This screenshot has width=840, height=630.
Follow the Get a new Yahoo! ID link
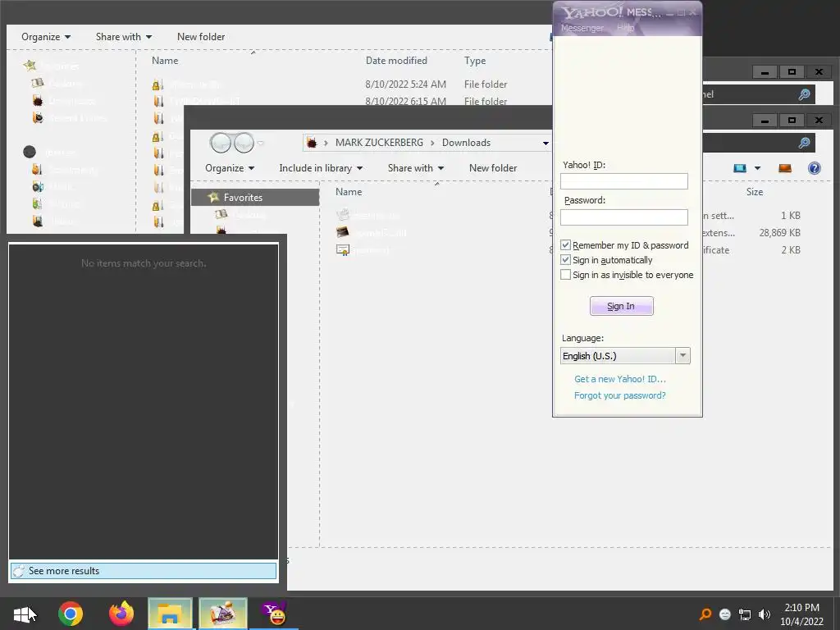tap(620, 379)
